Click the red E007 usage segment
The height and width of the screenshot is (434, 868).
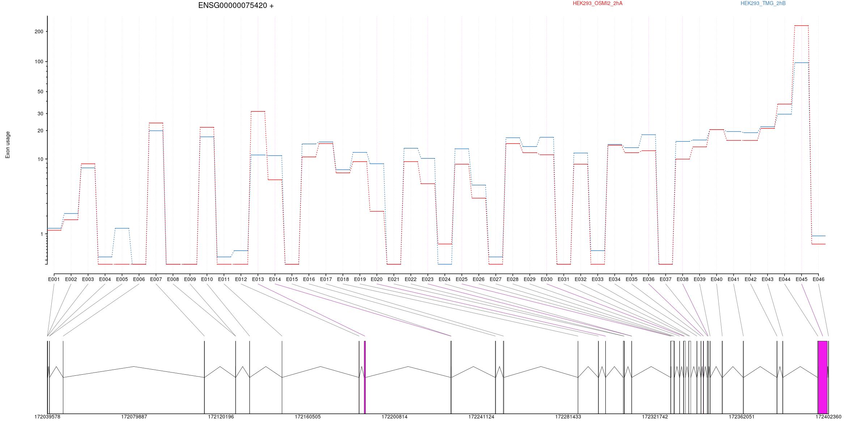pyautogui.click(x=156, y=123)
